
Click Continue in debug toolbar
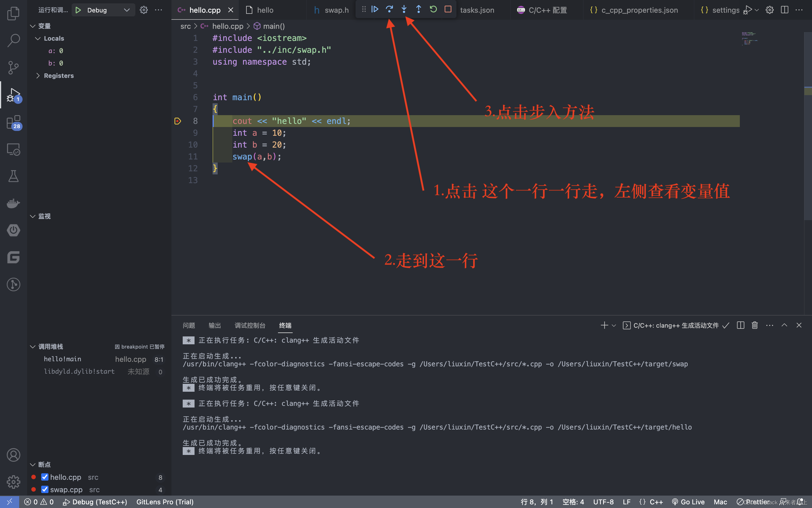pyautogui.click(x=375, y=9)
